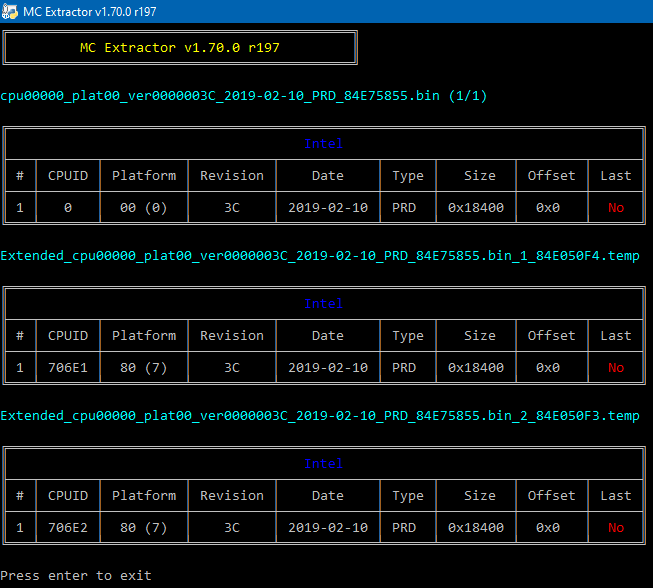
Task: Click the 'Size' header in the third table
Action: point(480,495)
